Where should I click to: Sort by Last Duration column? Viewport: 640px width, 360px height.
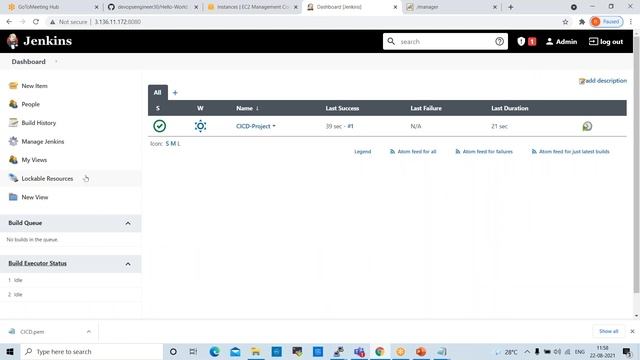pyautogui.click(x=510, y=108)
